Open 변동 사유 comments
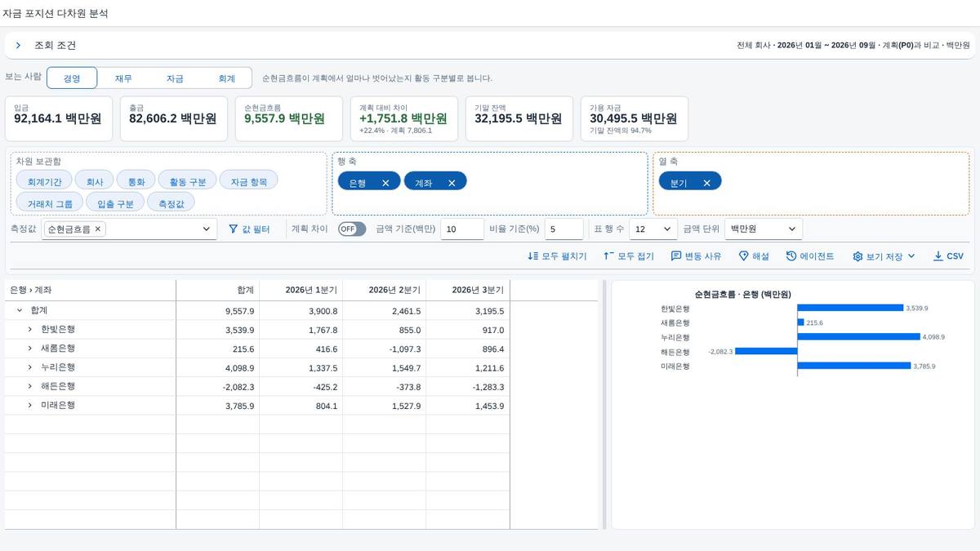This screenshot has width=980, height=551. tap(697, 256)
